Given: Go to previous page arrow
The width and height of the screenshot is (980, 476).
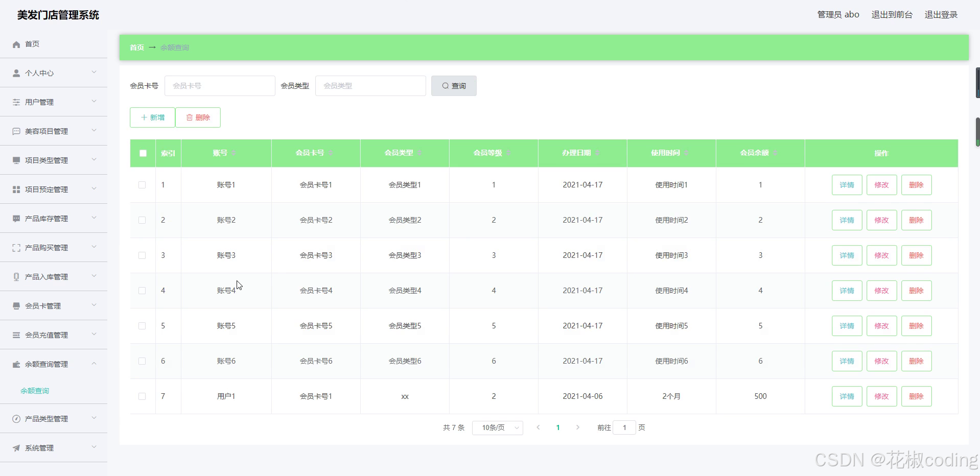Looking at the screenshot, I should [538, 427].
